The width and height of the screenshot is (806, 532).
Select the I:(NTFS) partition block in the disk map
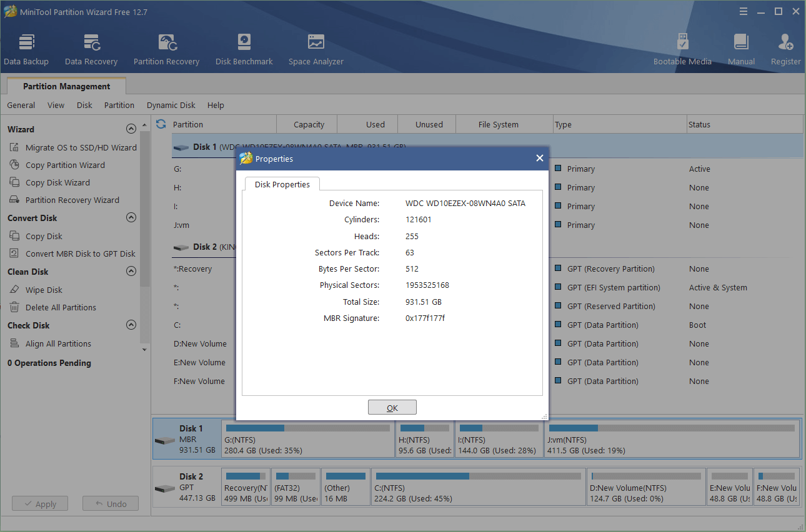pyautogui.click(x=499, y=439)
